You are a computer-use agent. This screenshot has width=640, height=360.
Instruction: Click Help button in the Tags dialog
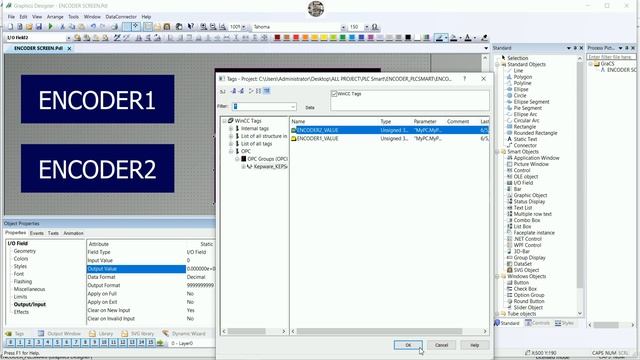(474, 345)
